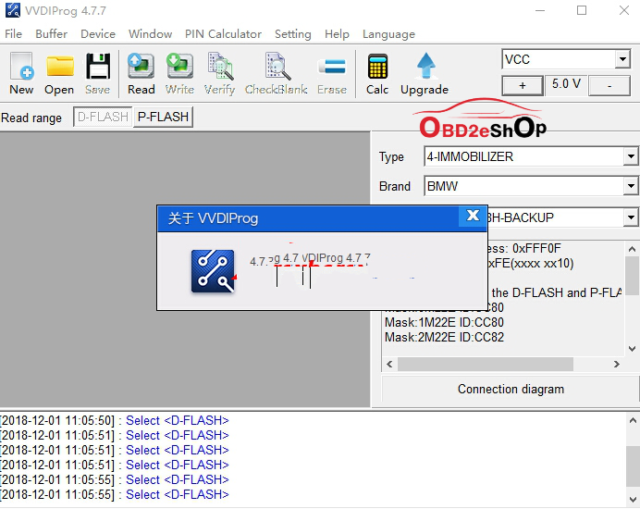640x509 pixels.
Task: Open the File menu
Action: (13, 34)
